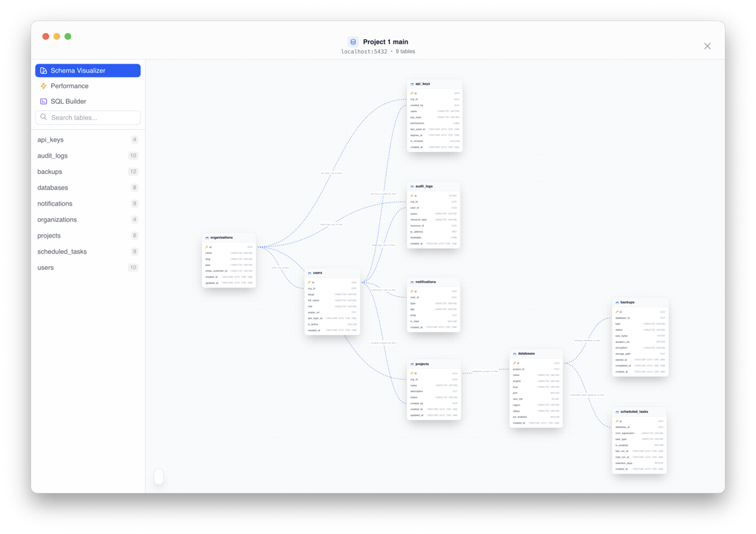The image size is (756, 534).
Task: Click the notifications table node header
Action: pyautogui.click(x=433, y=282)
